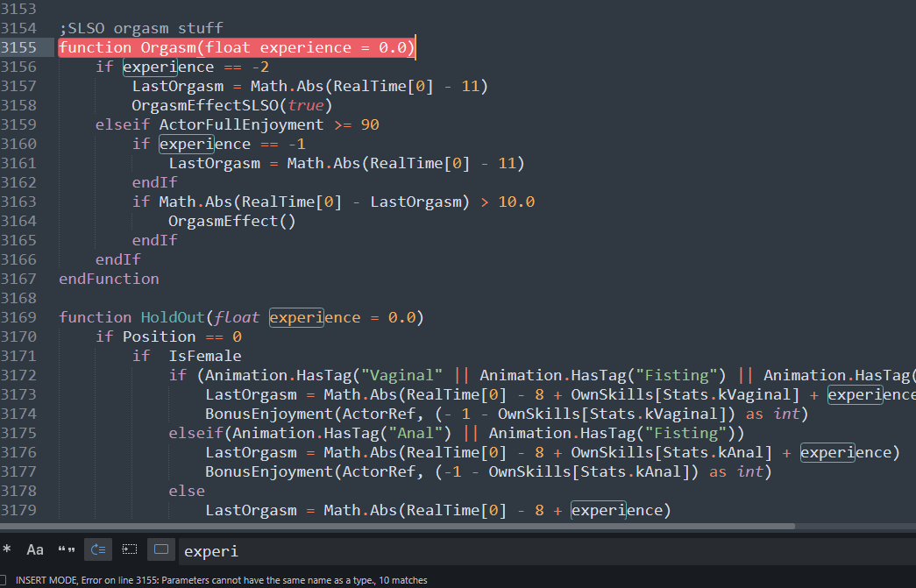Open panel switcher in status bar corner
The height and width of the screenshot is (588, 916).
tap(4, 580)
